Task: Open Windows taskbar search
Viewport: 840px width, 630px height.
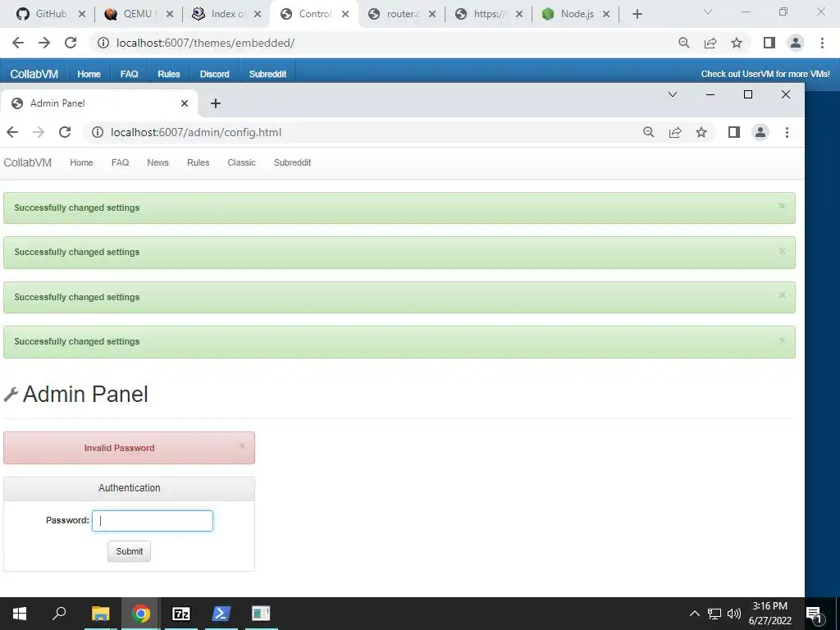Action: (x=59, y=614)
